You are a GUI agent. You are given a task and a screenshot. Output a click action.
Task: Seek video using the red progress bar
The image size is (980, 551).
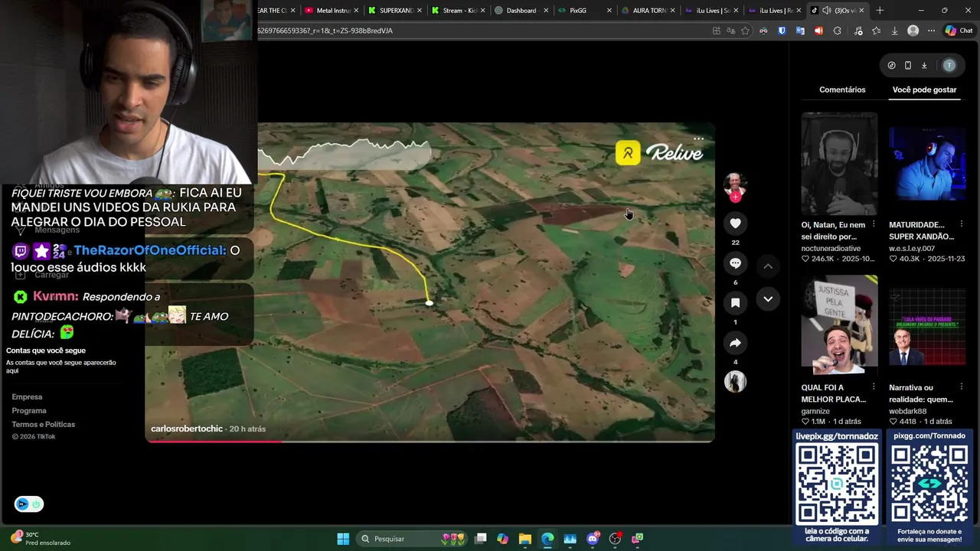click(x=430, y=441)
